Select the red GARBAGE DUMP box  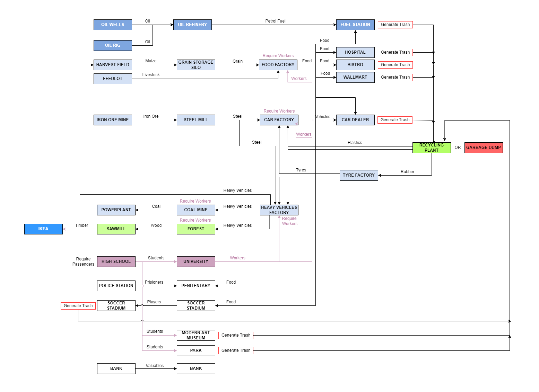coord(484,148)
